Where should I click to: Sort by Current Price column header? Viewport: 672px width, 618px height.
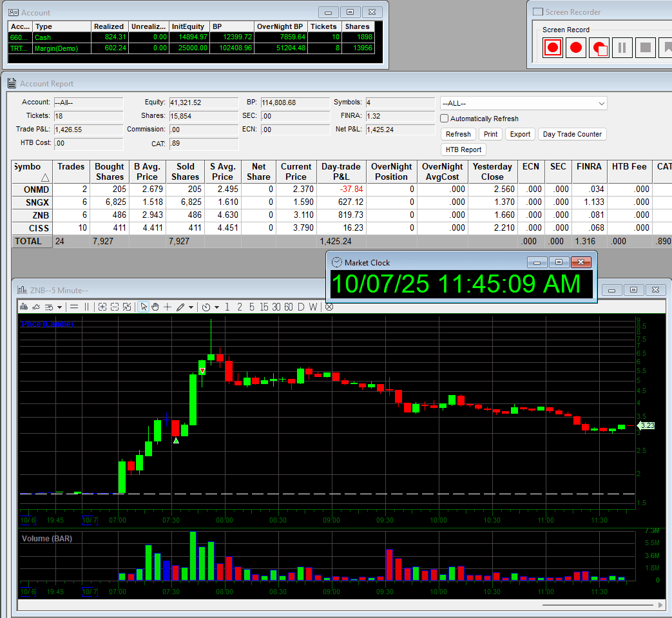point(296,171)
